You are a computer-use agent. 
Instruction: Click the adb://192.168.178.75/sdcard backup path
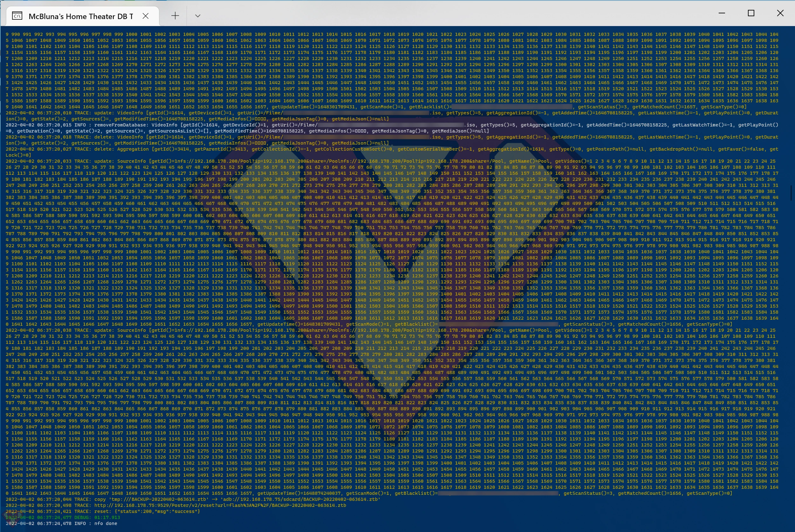(301, 500)
